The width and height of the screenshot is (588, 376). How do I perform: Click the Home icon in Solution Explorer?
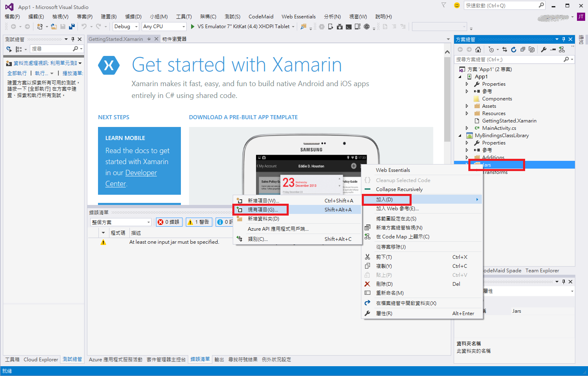coord(478,49)
